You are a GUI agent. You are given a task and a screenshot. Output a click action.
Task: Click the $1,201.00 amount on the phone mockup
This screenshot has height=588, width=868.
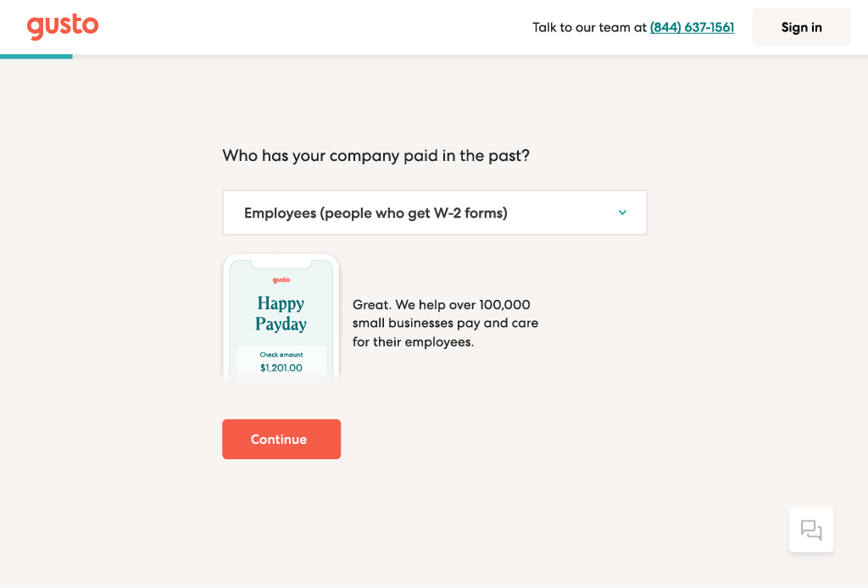(281, 368)
